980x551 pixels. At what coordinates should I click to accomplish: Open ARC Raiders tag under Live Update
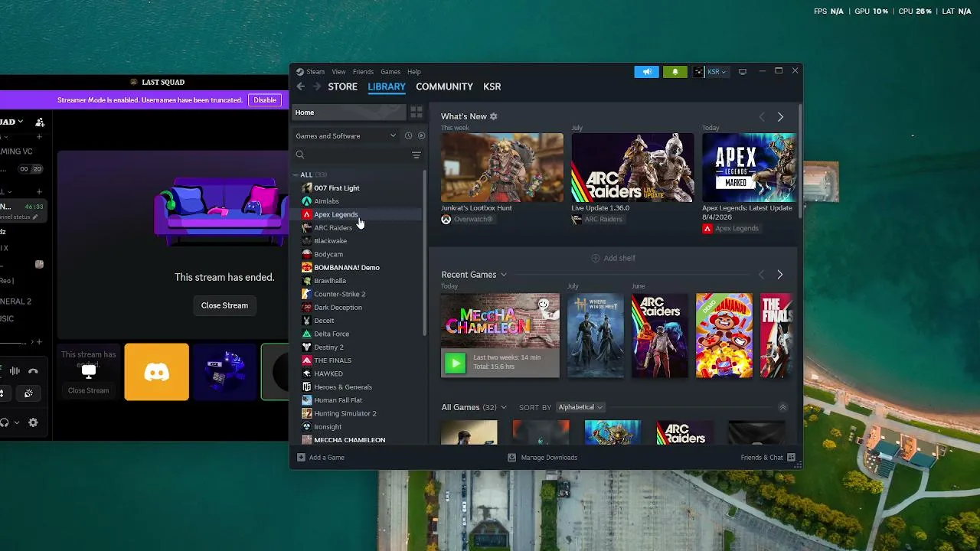coord(600,220)
